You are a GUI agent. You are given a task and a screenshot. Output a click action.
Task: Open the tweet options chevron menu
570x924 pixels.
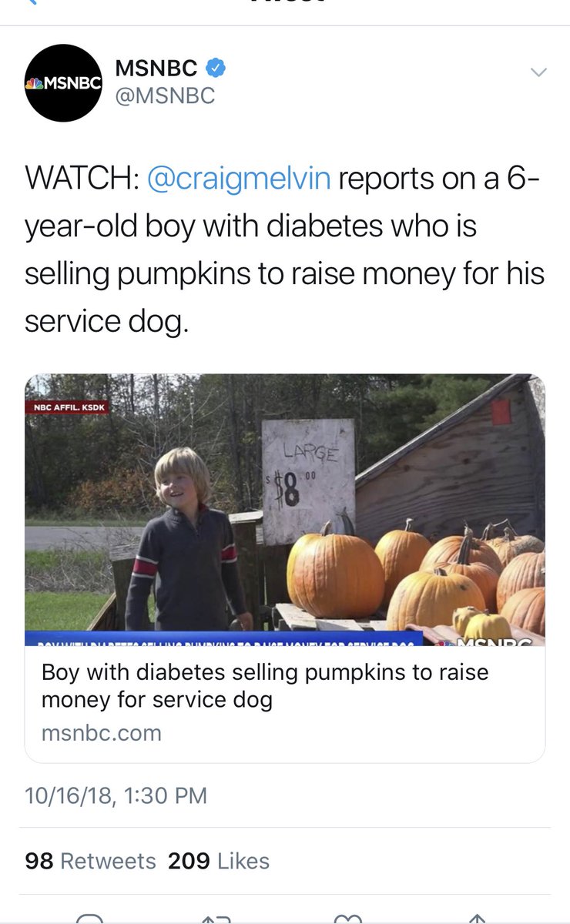tap(538, 72)
